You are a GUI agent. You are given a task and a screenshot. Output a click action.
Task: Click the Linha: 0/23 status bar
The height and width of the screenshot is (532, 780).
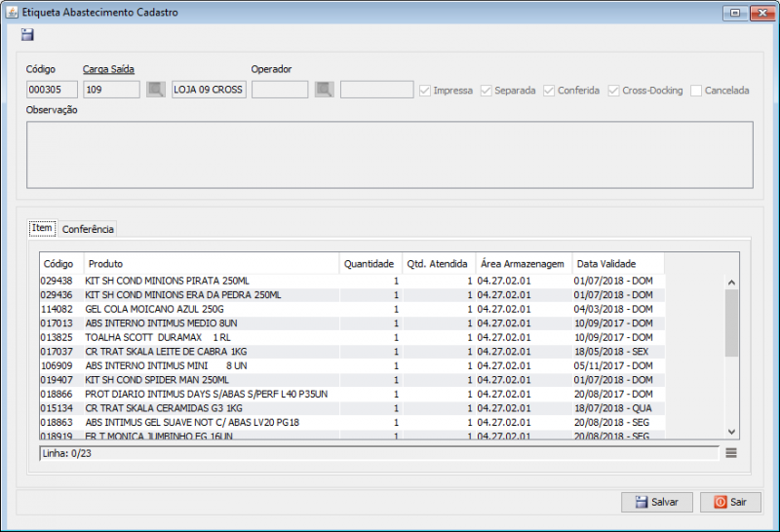(379, 453)
